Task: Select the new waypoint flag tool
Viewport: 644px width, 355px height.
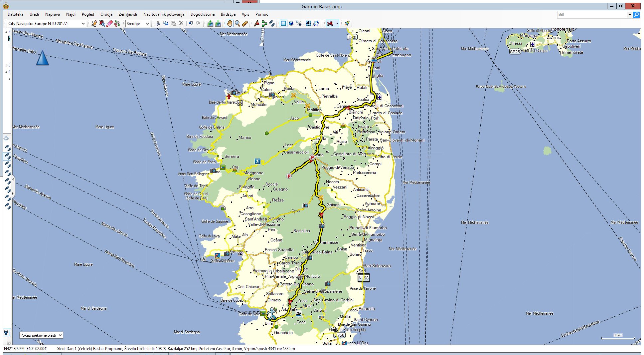Action: click(256, 23)
